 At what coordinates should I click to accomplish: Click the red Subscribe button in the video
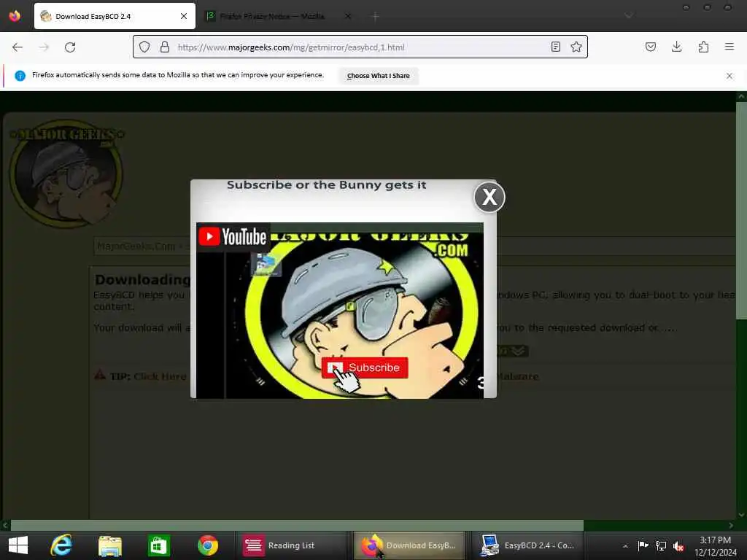point(365,367)
